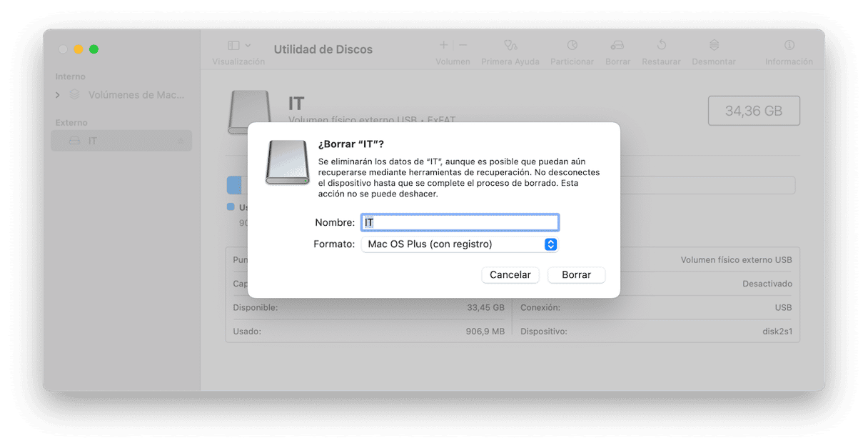Click the Externo sidebar section header
The width and height of the screenshot is (868, 448).
[x=71, y=123]
